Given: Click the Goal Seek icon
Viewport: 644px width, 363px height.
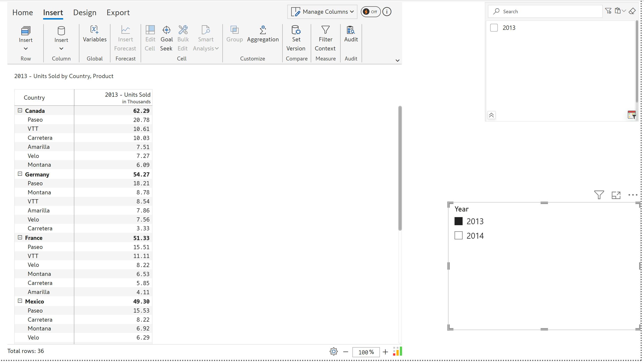Looking at the screenshot, I should (x=167, y=30).
